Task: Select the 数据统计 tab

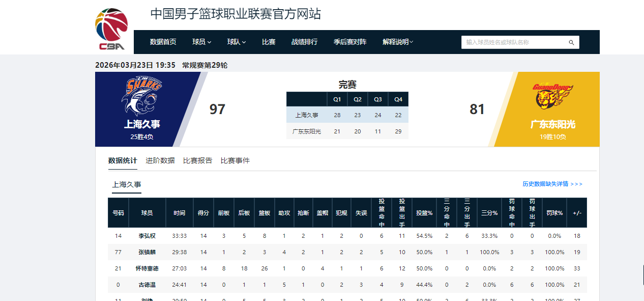Action: tap(123, 160)
